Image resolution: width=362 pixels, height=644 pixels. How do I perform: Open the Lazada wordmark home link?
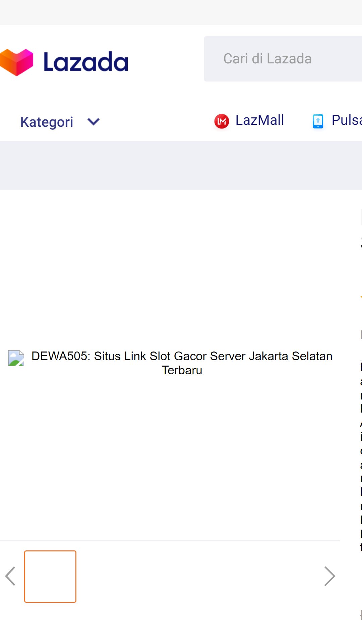point(86,62)
